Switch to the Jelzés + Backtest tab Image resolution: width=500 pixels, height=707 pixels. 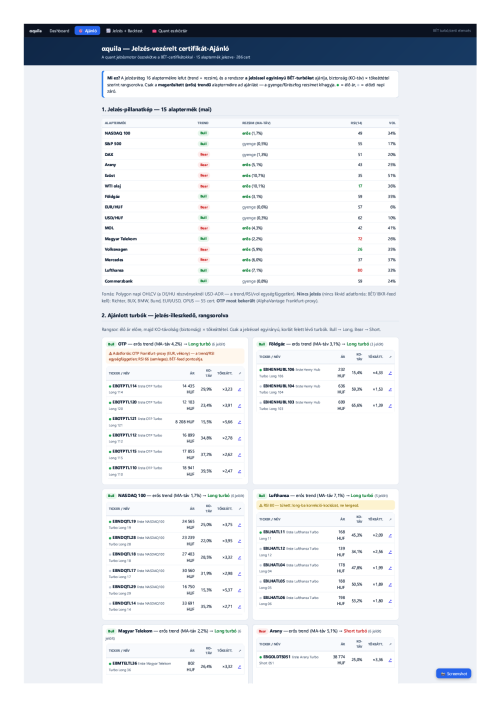tap(124, 31)
